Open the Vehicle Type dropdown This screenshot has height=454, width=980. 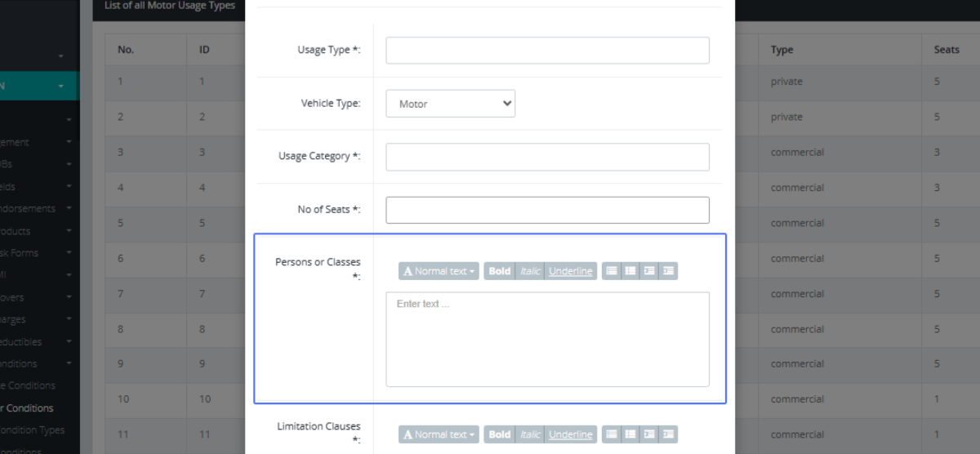(x=450, y=104)
